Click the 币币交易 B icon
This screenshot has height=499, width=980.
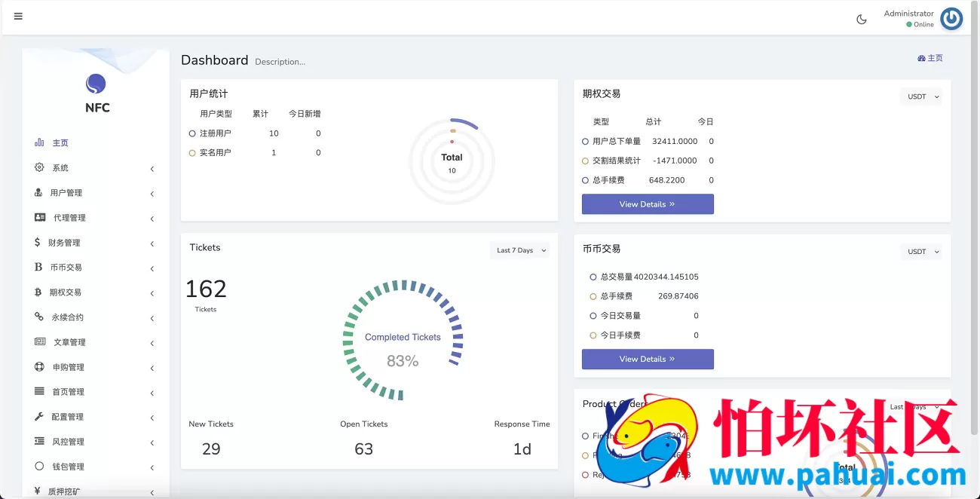coord(38,267)
